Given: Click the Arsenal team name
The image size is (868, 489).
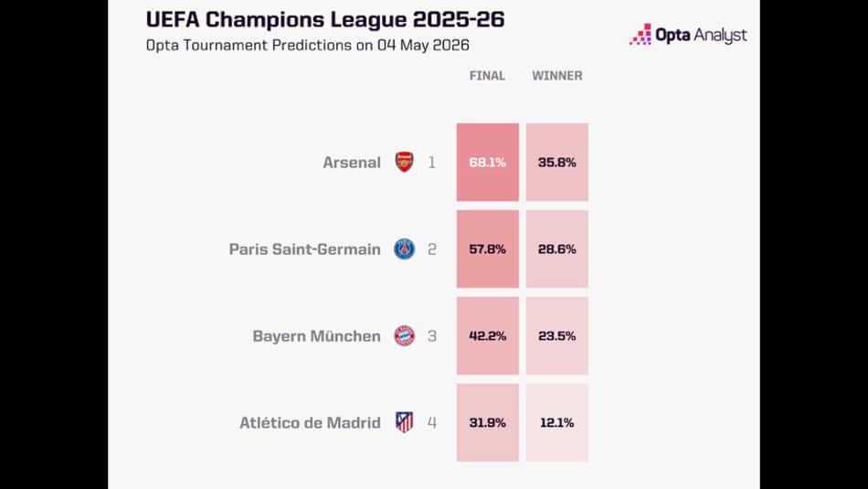Looking at the screenshot, I should [x=352, y=163].
